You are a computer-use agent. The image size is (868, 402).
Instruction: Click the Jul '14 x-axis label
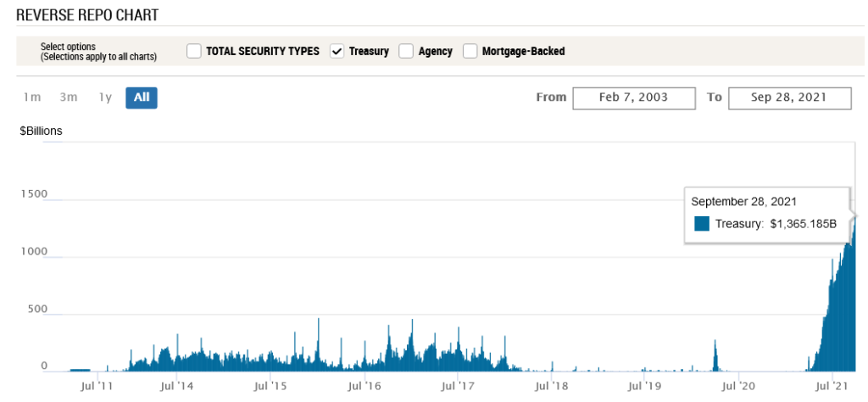(179, 386)
